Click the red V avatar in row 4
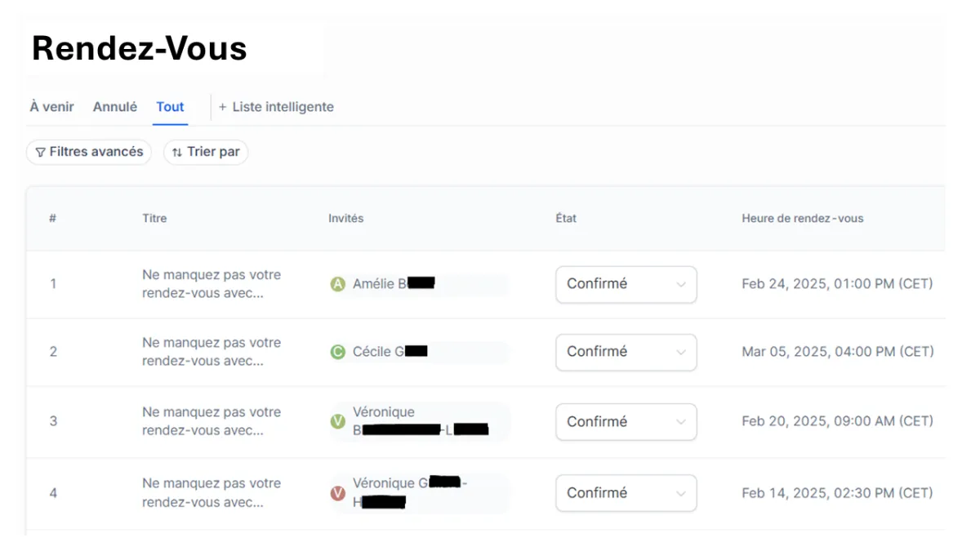Image resolution: width=980 pixels, height=551 pixels. [x=337, y=493]
